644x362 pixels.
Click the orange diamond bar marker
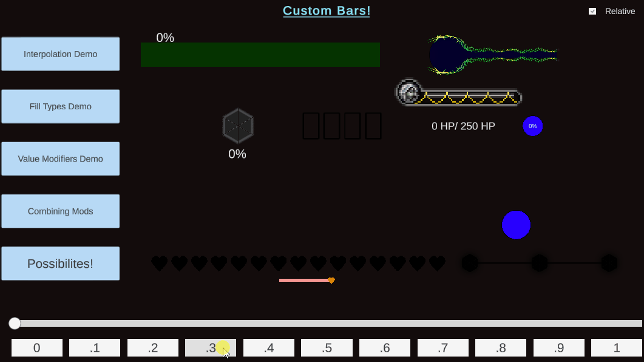(x=331, y=280)
